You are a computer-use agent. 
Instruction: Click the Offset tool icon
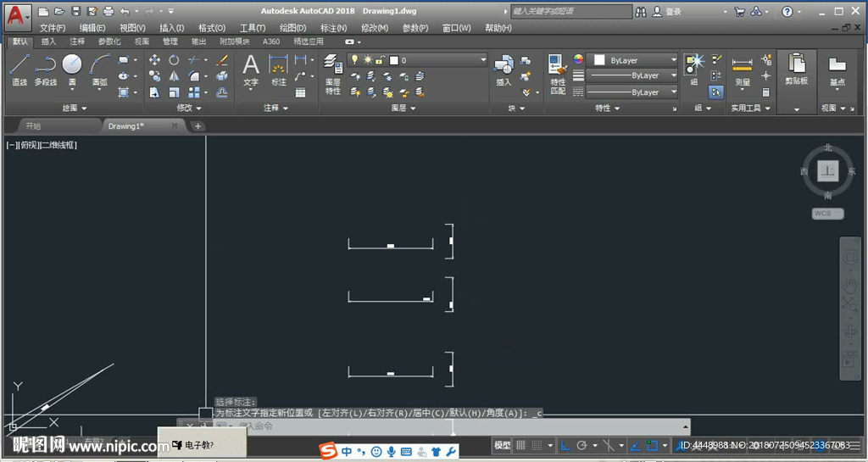222,92
